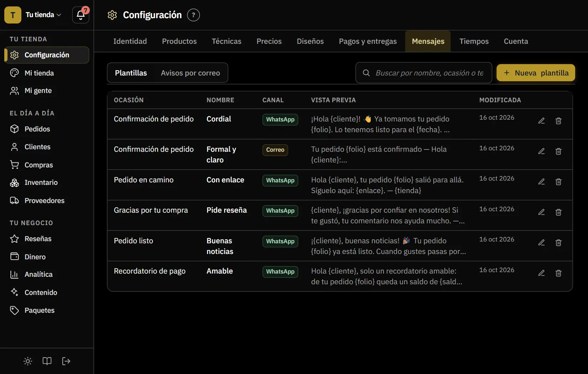The image size is (588, 374).
Task: Switch to Avisos por correo
Action: (190, 73)
